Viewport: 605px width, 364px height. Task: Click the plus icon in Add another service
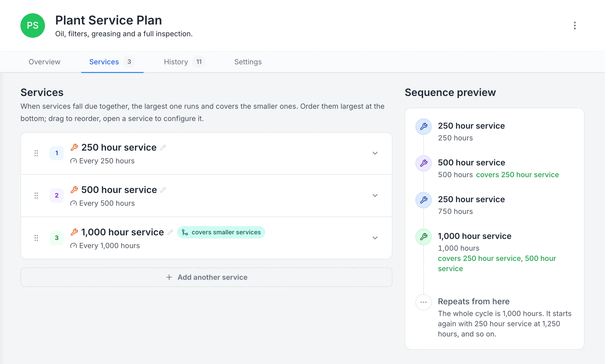click(x=169, y=277)
